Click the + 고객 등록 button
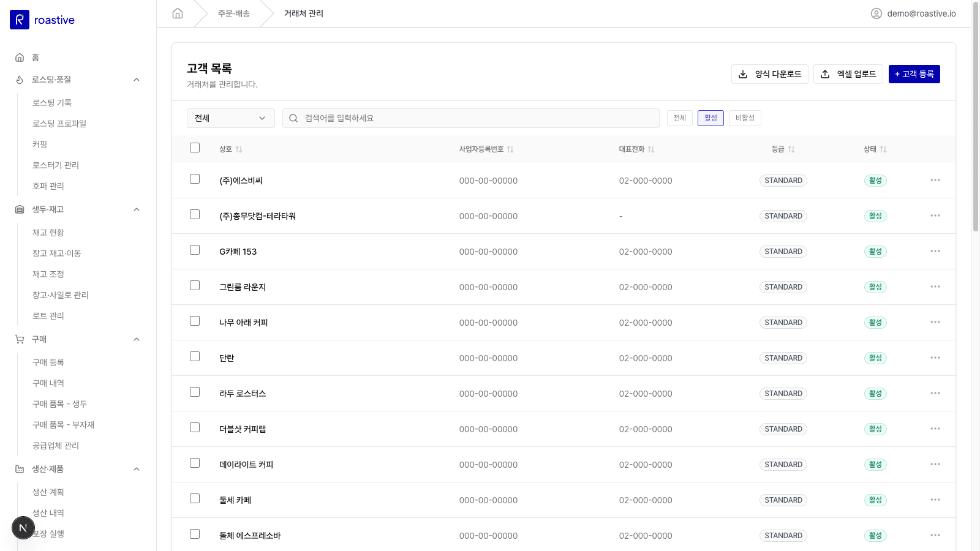Screen dimensions: 980x551 (x=914, y=74)
